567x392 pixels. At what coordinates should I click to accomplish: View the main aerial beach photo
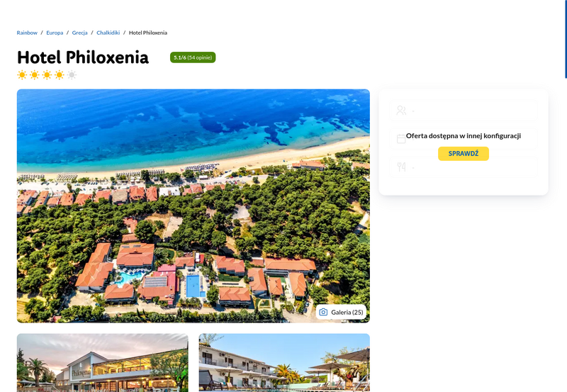click(x=193, y=206)
